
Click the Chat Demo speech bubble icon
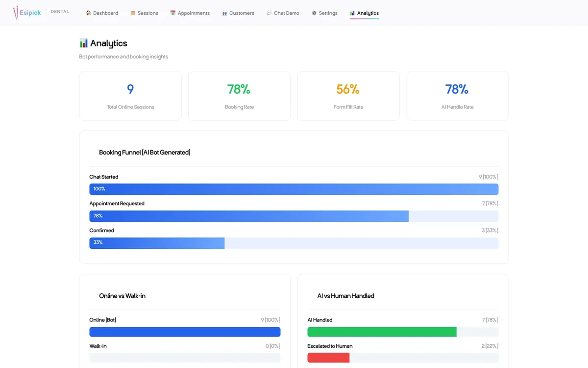(269, 13)
